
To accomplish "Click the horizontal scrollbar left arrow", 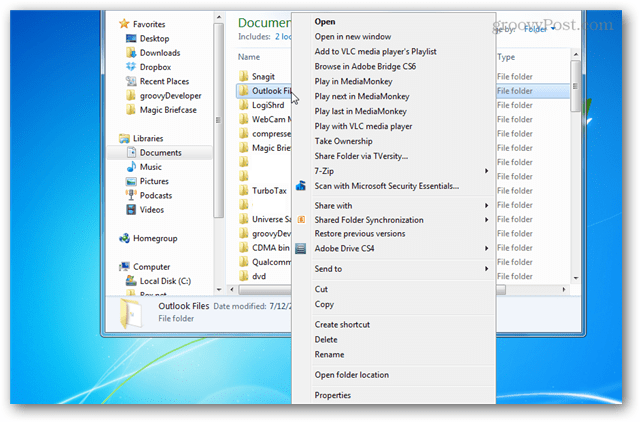I will coord(232,289).
